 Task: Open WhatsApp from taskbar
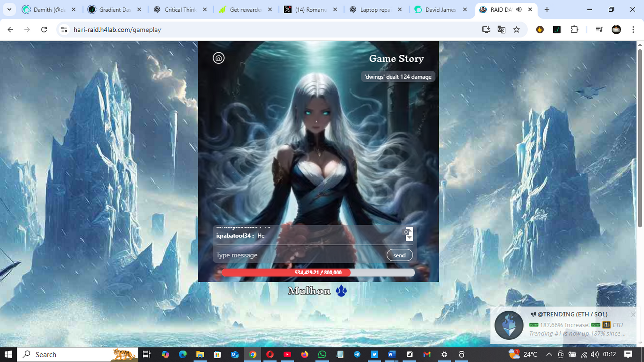click(x=322, y=354)
